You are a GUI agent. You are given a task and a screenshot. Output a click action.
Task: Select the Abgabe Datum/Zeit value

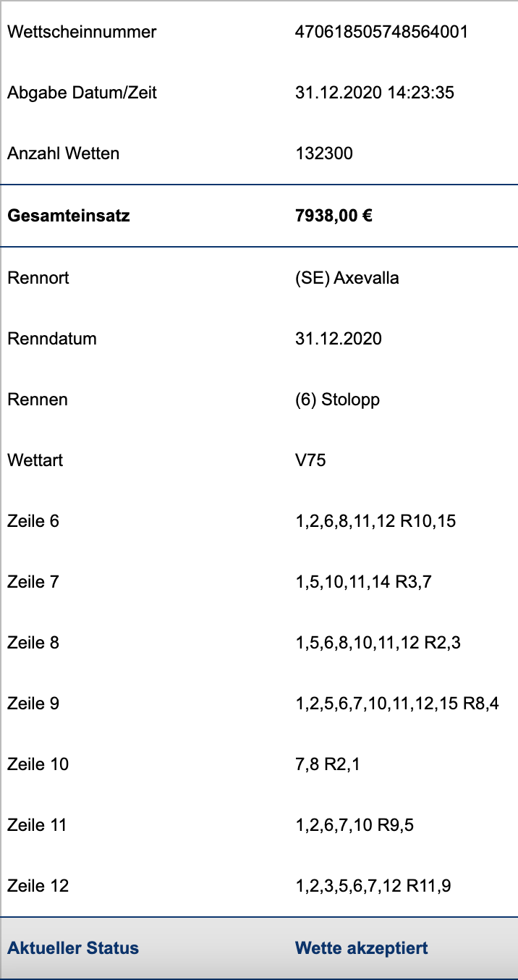coord(375,93)
